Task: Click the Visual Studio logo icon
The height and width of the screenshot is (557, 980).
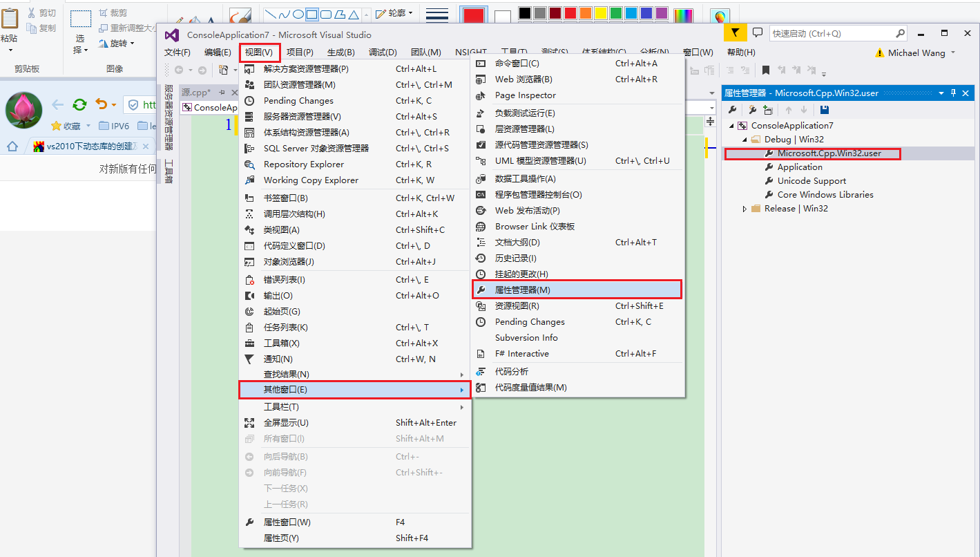Action: point(172,35)
